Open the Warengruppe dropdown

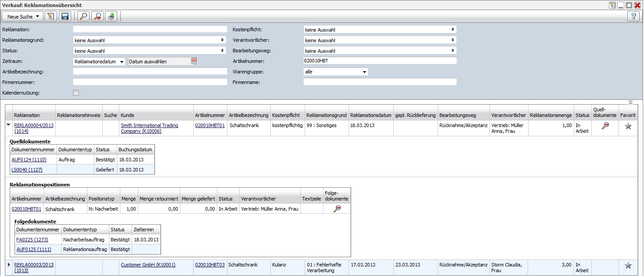[x=336, y=72]
